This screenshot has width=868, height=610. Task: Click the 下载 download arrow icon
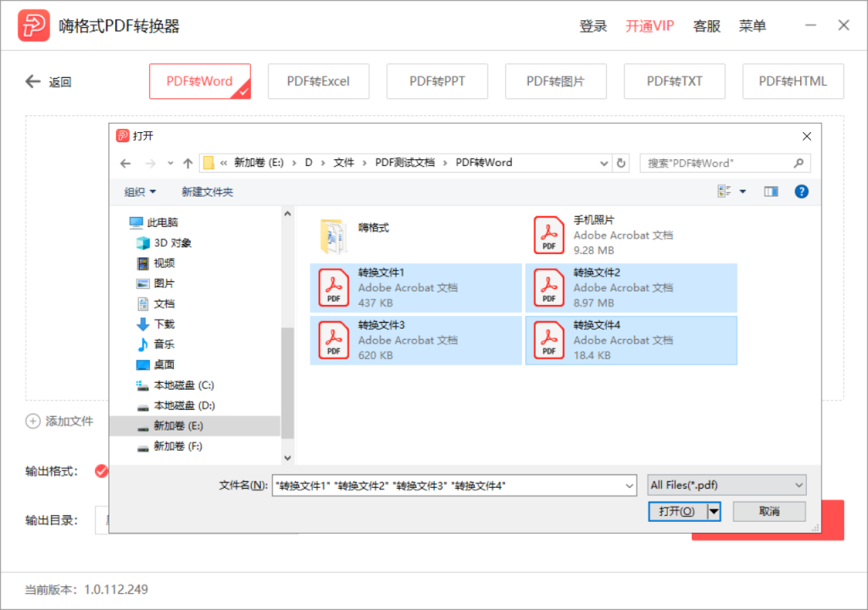coord(142,324)
